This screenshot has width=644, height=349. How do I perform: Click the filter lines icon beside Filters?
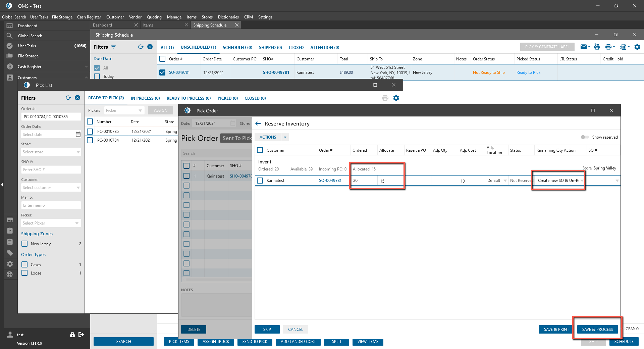point(113,47)
